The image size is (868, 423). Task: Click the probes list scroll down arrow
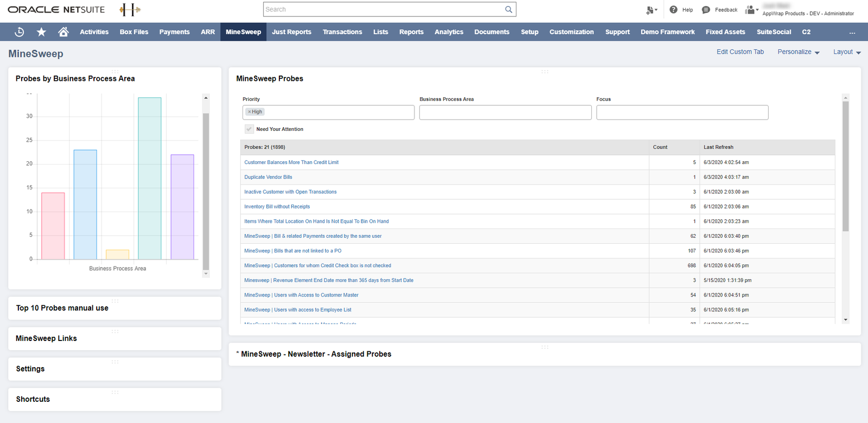point(845,320)
